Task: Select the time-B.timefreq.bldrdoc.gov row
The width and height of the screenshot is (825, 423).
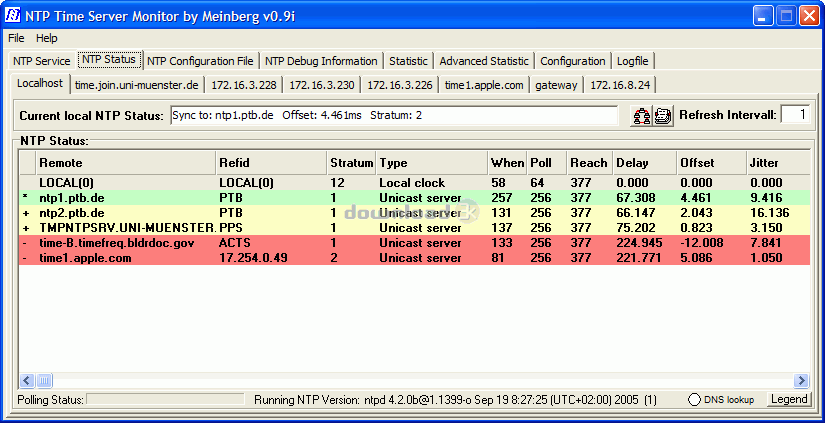Action: tap(415, 243)
